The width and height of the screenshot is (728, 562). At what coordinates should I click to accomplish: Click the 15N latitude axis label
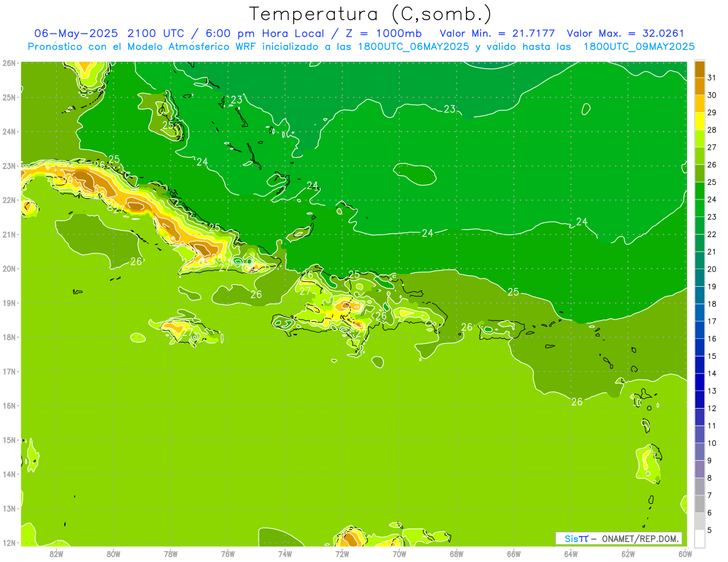pyautogui.click(x=8, y=440)
